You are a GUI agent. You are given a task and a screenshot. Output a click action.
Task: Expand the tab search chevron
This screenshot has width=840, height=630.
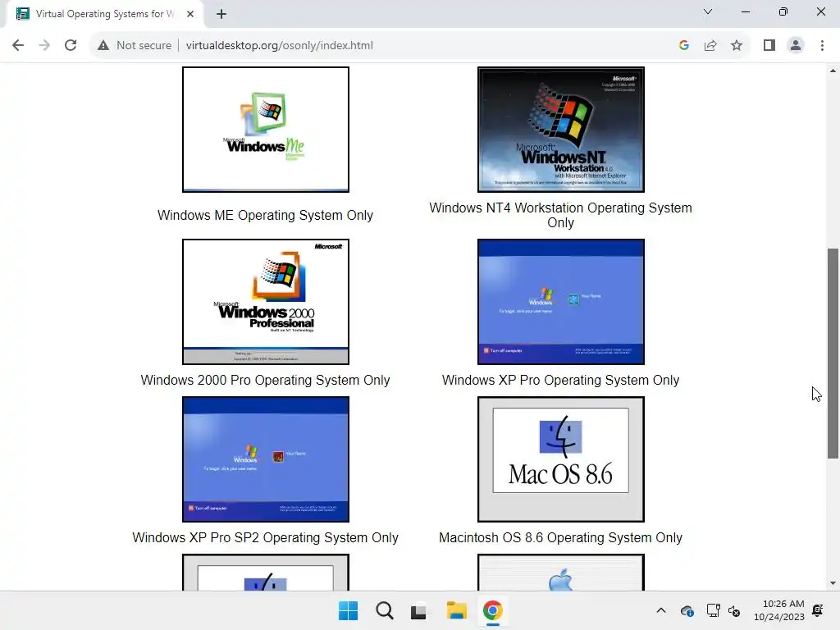click(x=708, y=11)
